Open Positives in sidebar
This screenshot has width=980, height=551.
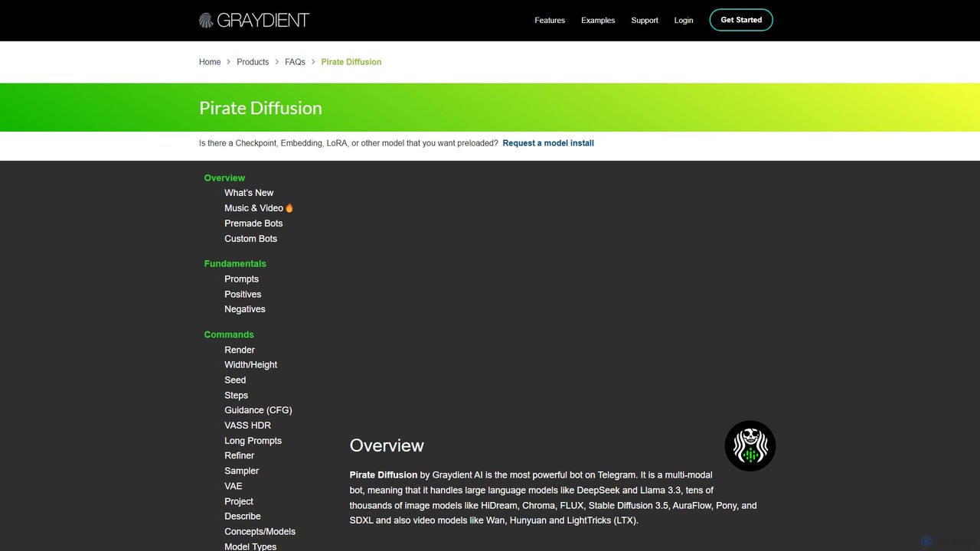pyautogui.click(x=243, y=294)
